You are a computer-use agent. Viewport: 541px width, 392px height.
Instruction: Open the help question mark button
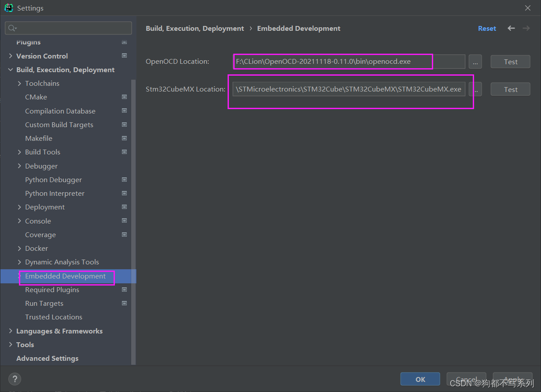pos(15,379)
